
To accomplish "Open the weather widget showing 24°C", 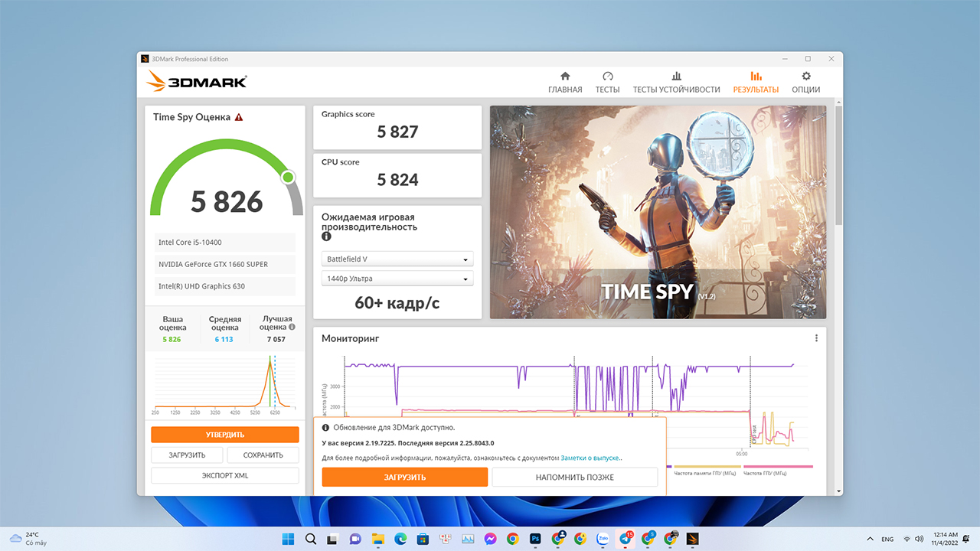I will click(28, 539).
